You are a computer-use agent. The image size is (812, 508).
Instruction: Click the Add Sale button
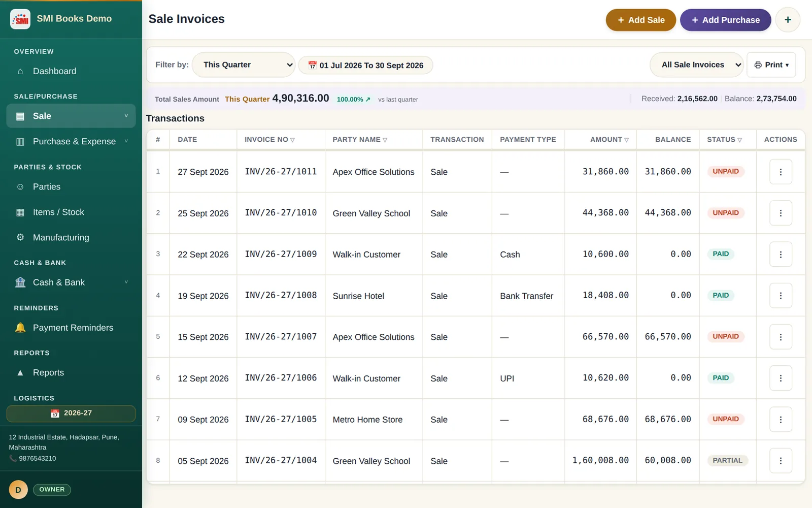tap(641, 20)
